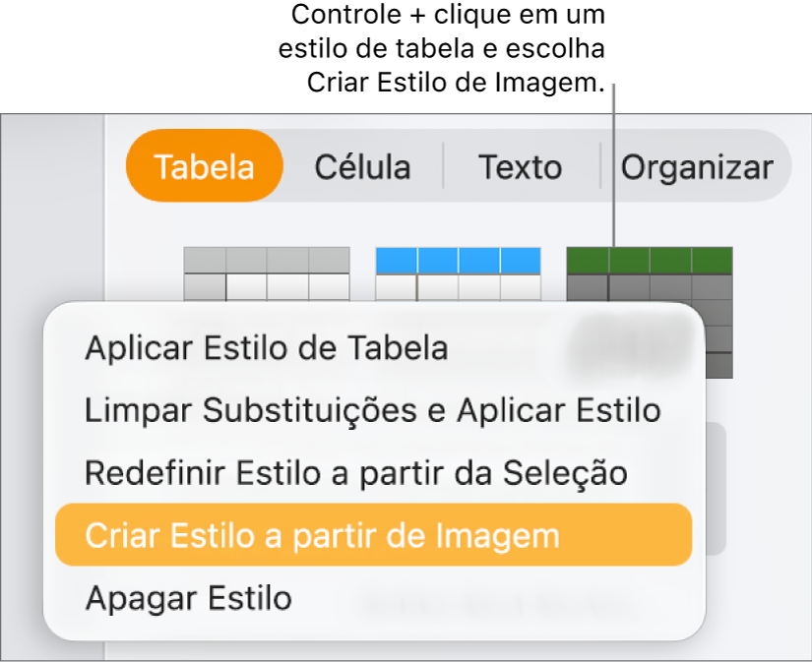Go to the Organizar tab
Viewport: 812px width, 662px height.
(x=697, y=167)
